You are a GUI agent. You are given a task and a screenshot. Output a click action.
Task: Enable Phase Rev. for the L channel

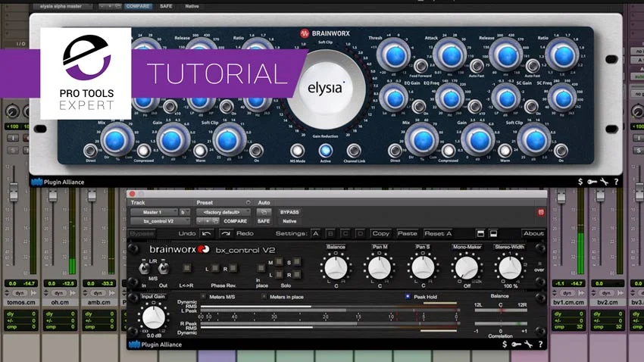click(215, 268)
